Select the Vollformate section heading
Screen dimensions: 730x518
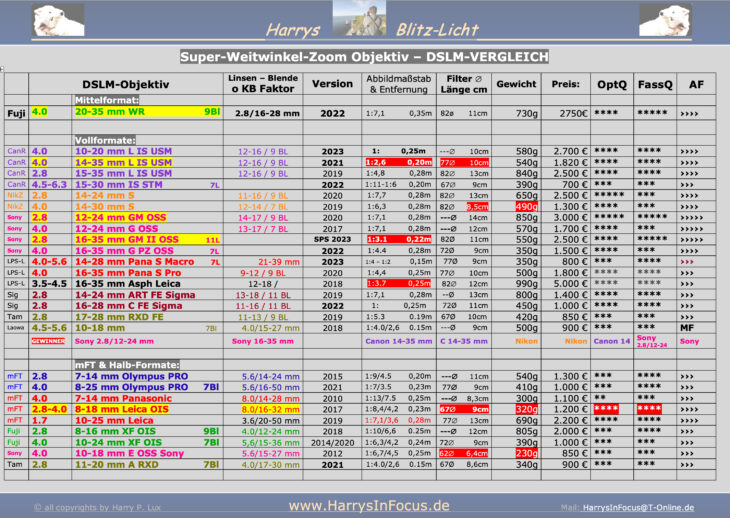pyautogui.click(x=100, y=139)
